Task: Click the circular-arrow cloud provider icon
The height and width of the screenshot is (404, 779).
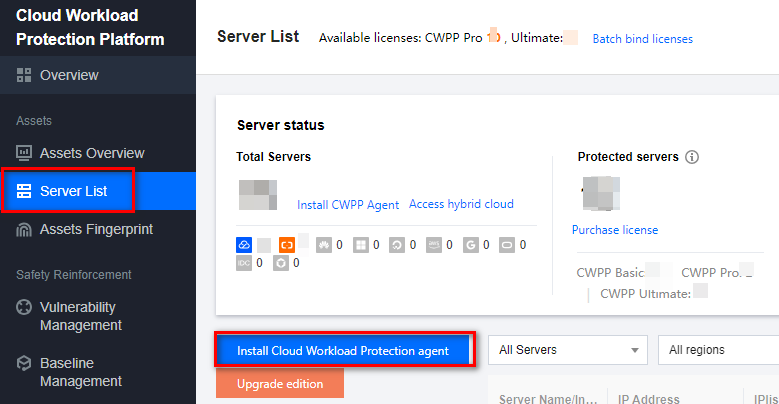Action: tap(397, 245)
